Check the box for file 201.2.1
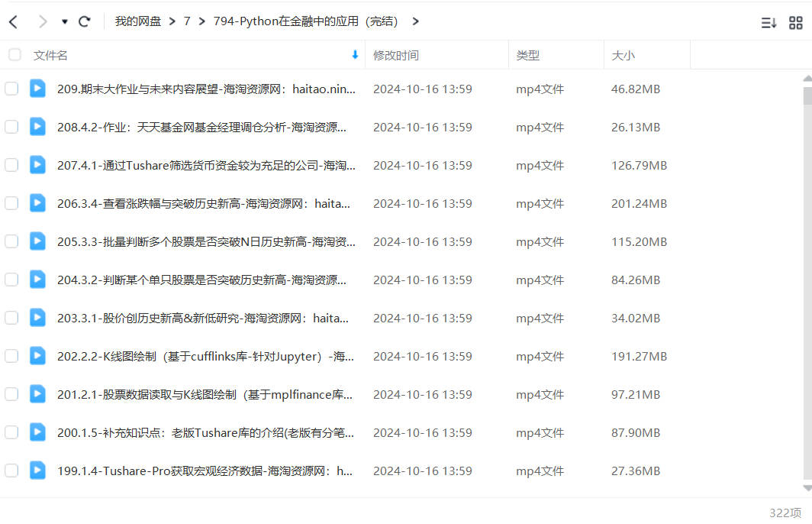This screenshot has width=812, height=524. (11, 394)
